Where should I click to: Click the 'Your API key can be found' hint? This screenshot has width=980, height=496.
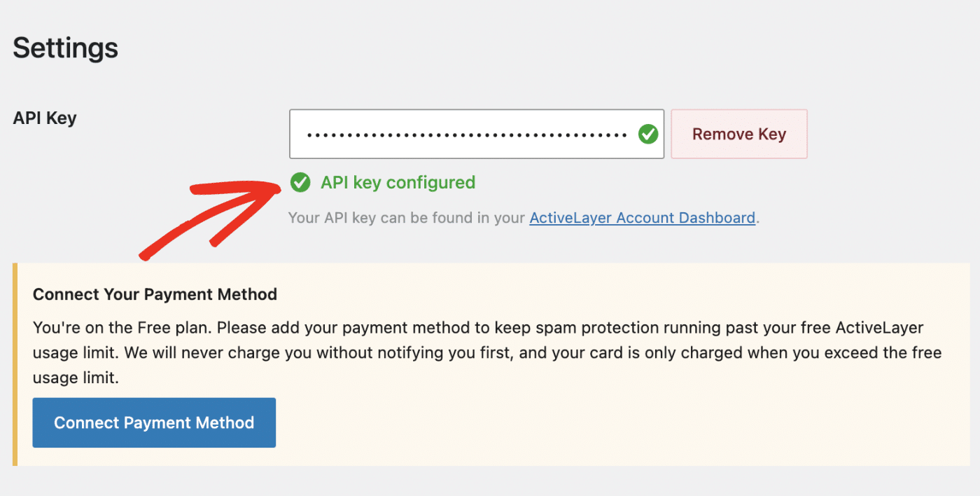[524, 218]
